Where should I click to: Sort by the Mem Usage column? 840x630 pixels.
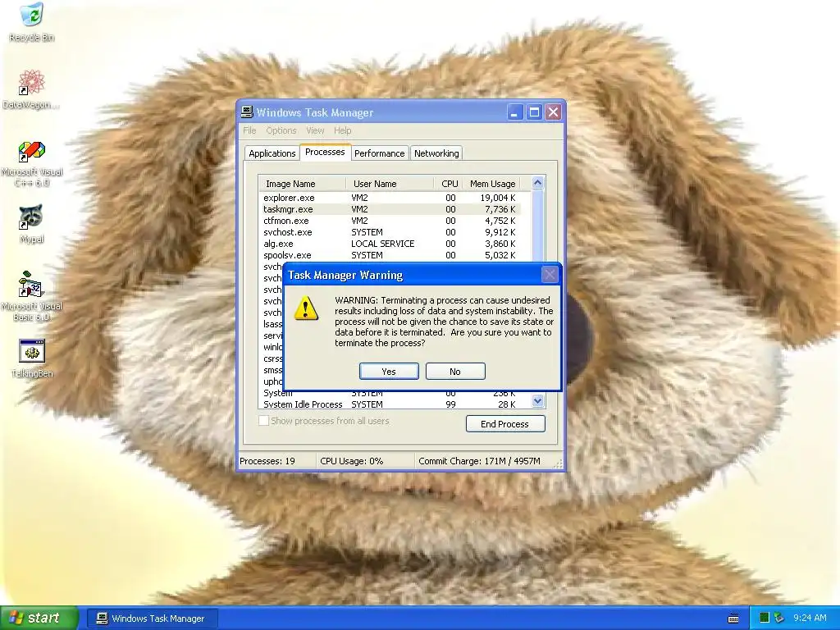click(491, 184)
